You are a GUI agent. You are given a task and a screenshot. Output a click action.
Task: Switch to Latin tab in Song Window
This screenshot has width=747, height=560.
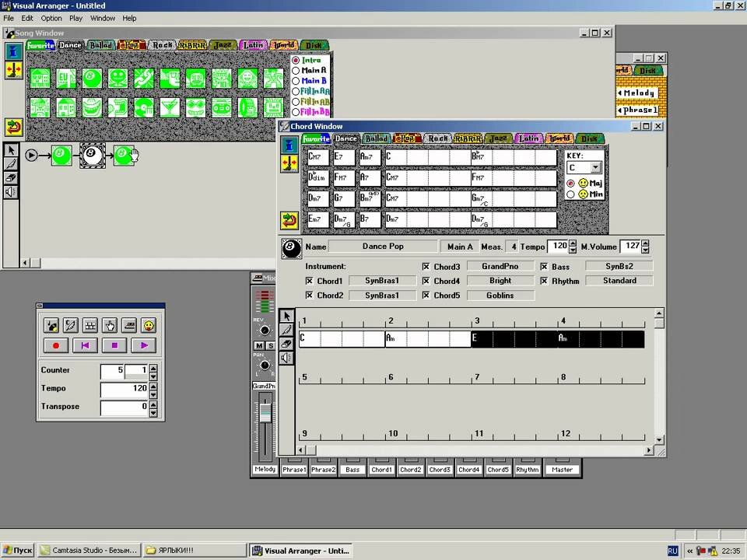pyautogui.click(x=253, y=45)
